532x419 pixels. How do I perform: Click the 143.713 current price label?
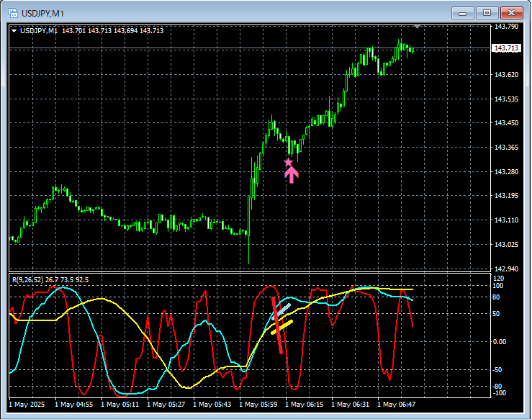tap(506, 48)
